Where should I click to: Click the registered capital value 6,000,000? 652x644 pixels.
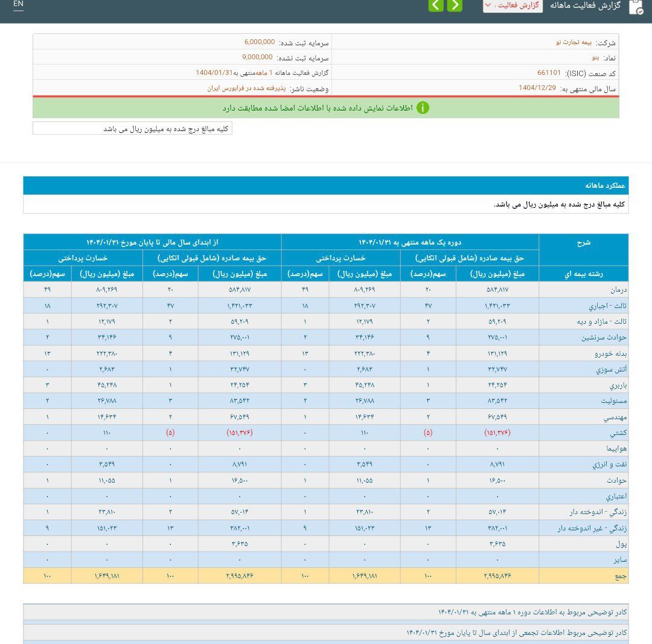pyautogui.click(x=260, y=42)
